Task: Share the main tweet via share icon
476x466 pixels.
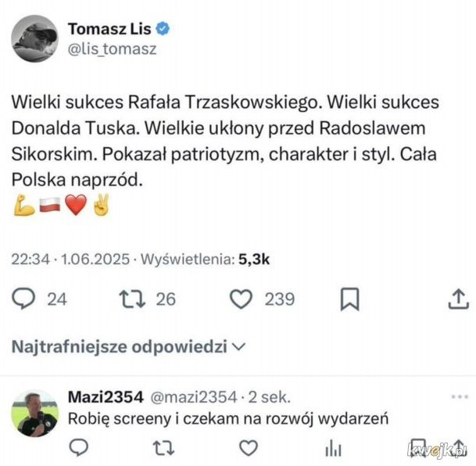Action: click(459, 299)
